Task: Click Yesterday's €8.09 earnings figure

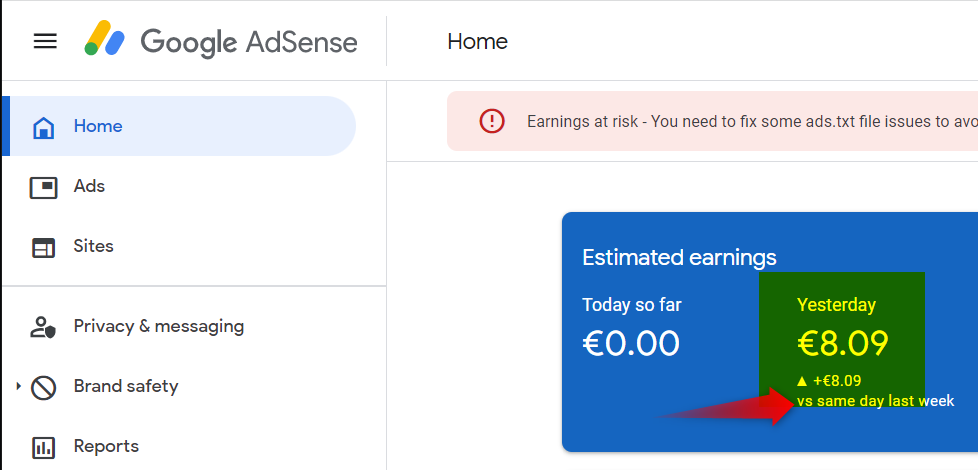Action: coord(842,343)
